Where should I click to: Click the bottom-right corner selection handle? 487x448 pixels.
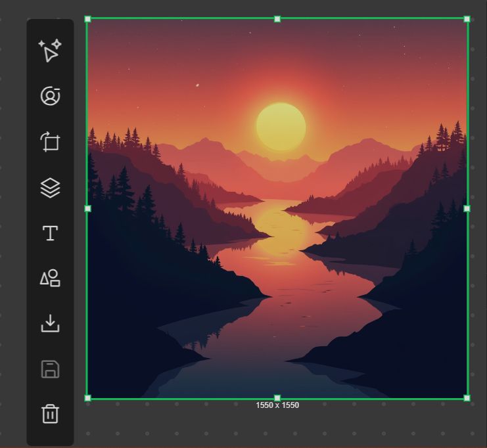click(x=467, y=398)
